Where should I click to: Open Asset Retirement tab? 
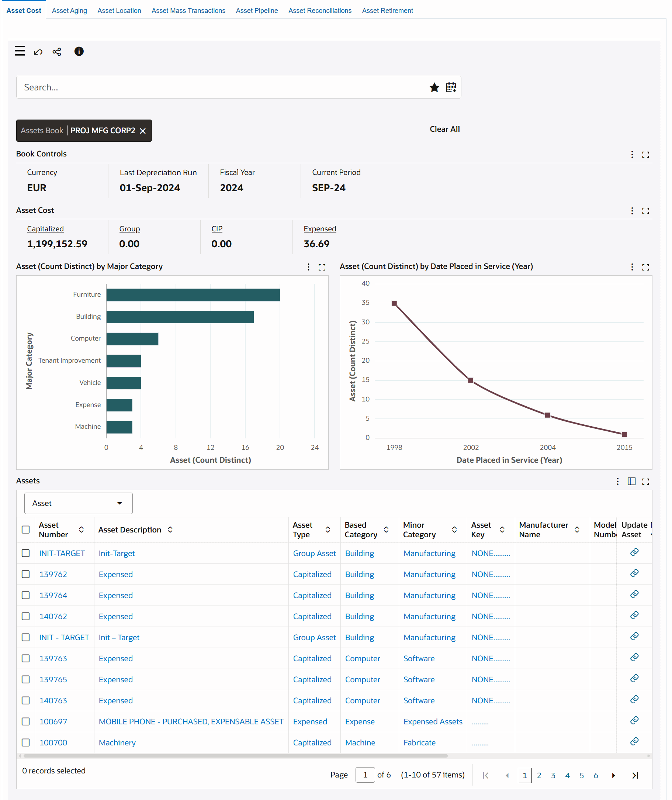click(x=387, y=11)
